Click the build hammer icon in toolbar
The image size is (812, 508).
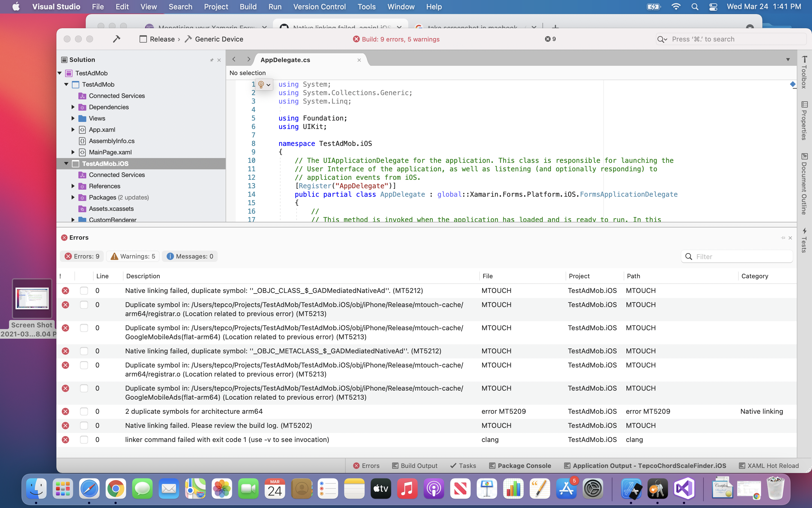[x=116, y=39]
